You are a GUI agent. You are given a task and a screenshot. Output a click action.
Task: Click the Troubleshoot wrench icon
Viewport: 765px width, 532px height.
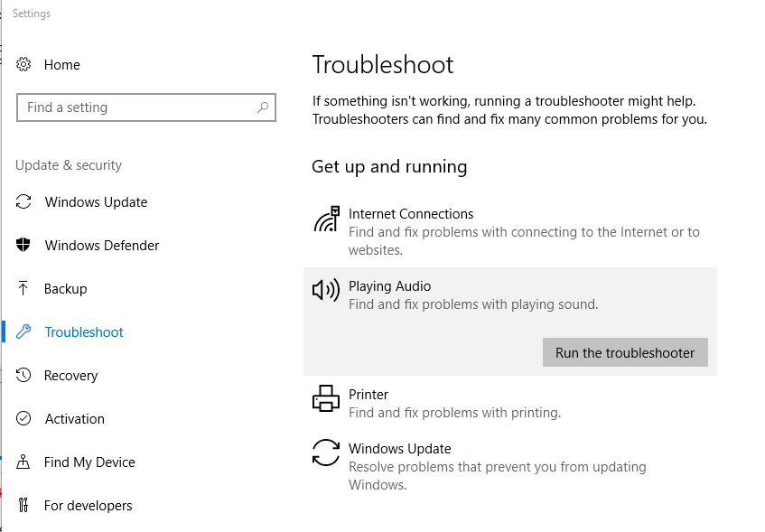pyautogui.click(x=25, y=331)
